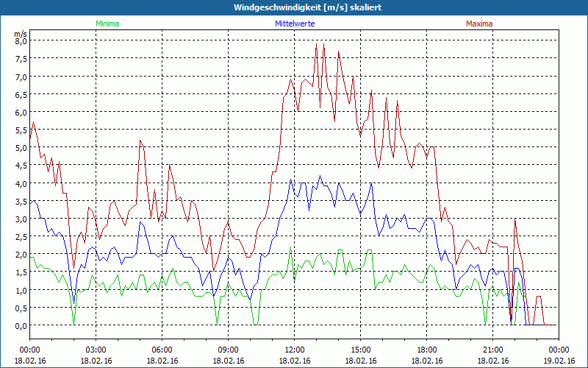Click the 03:00 time axis label
Screen dimensions: 588x368
pos(96,350)
